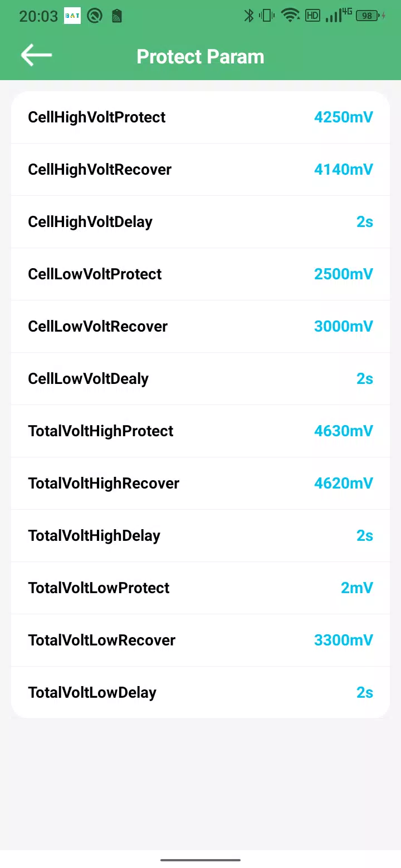This screenshot has width=401, height=868.
Task: Edit the 3300mV TotalVoltLowRecover value
Action: click(344, 640)
